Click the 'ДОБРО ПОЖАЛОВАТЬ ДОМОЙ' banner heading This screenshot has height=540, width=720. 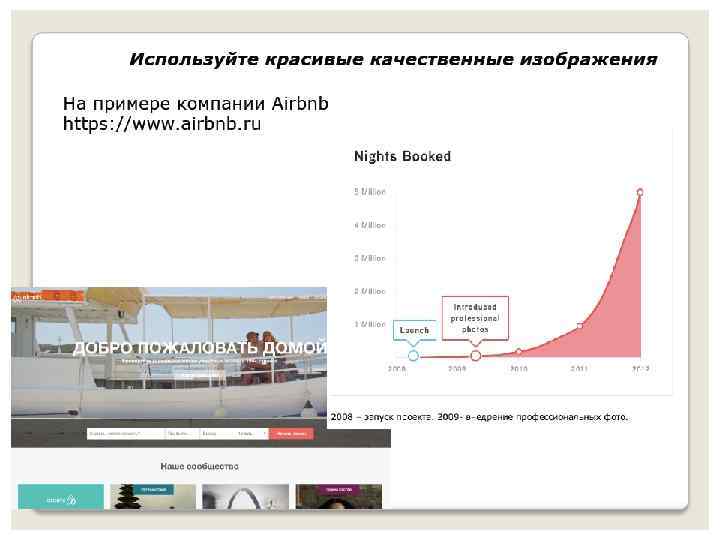point(200,348)
